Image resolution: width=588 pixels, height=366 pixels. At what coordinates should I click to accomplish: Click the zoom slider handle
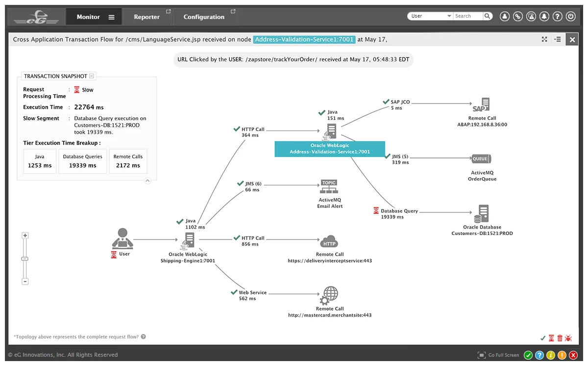[25, 259]
